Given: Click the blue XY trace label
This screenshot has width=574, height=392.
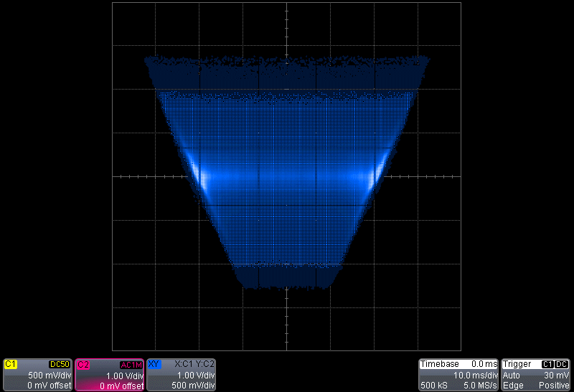Looking at the screenshot, I should (x=154, y=364).
